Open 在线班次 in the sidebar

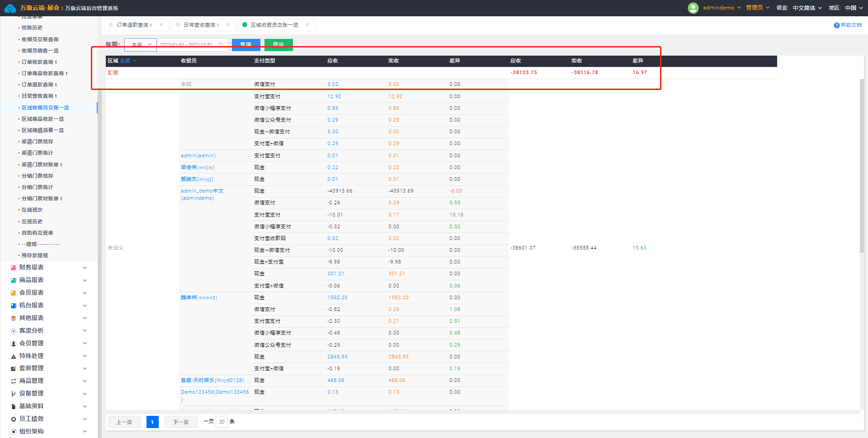coord(32,210)
